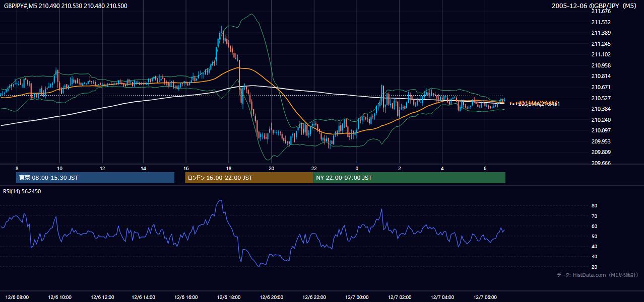Click the 12/7 04:00 time label
The height and width of the screenshot is (302, 644).
[x=442, y=297]
